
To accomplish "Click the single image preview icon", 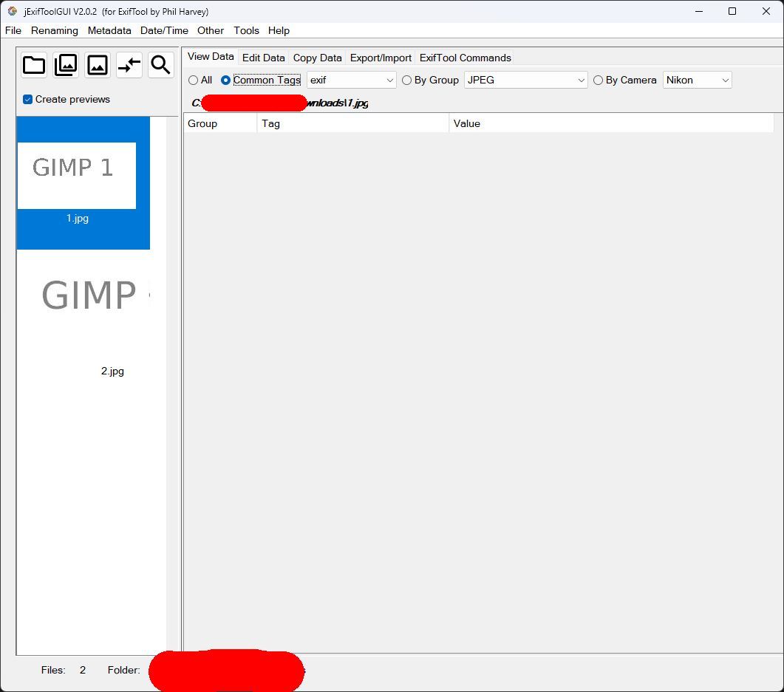I will point(98,65).
